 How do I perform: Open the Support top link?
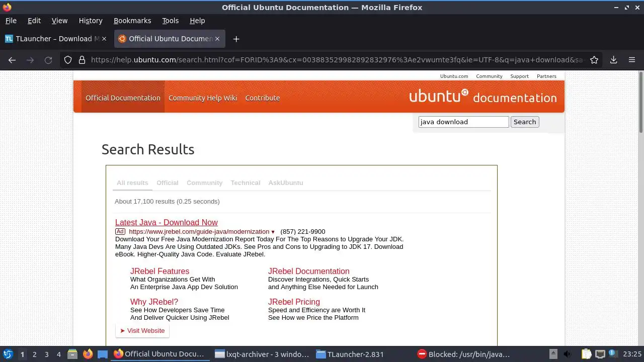click(x=519, y=76)
